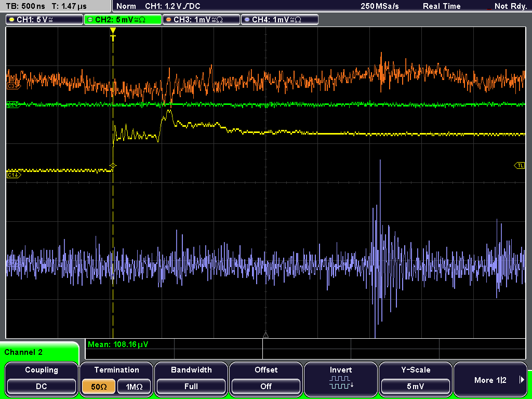
Task: Toggle the Invert waveform icon
Action: pyautogui.click(x=341, y=382)
